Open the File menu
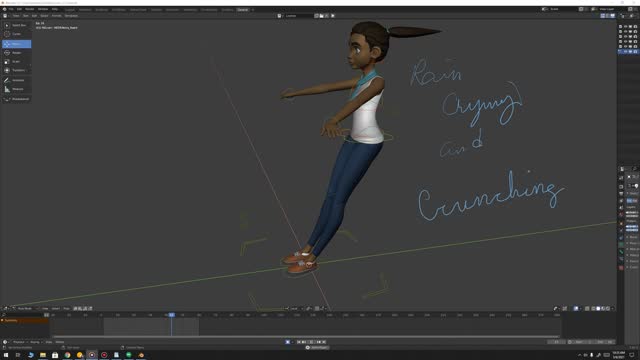 [x=11, y=9]
